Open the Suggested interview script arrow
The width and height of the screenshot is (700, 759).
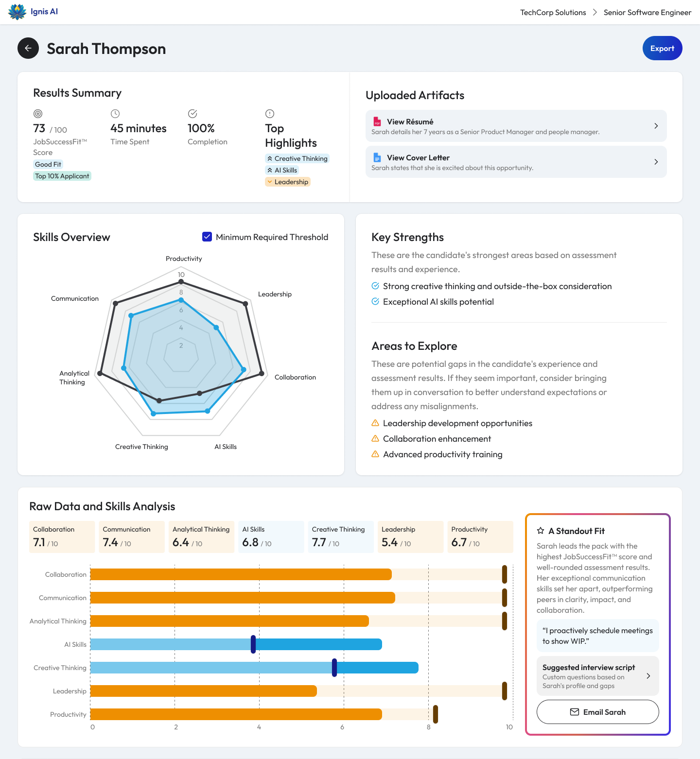[x=648, y=676]
